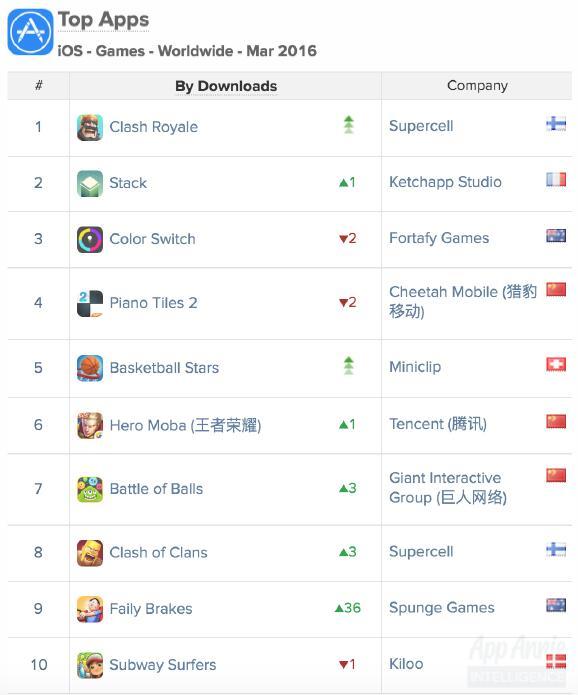Click the rank up 36 indicator

(348, 608)
